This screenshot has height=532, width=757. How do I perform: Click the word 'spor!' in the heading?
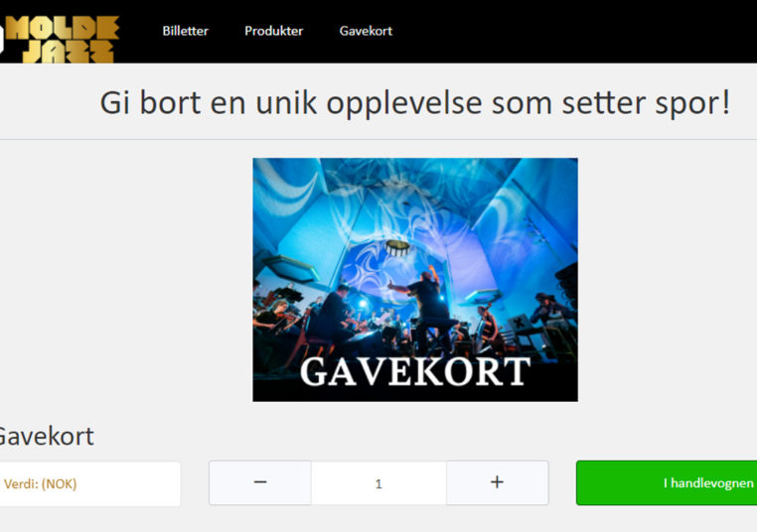tap(692, 102)
